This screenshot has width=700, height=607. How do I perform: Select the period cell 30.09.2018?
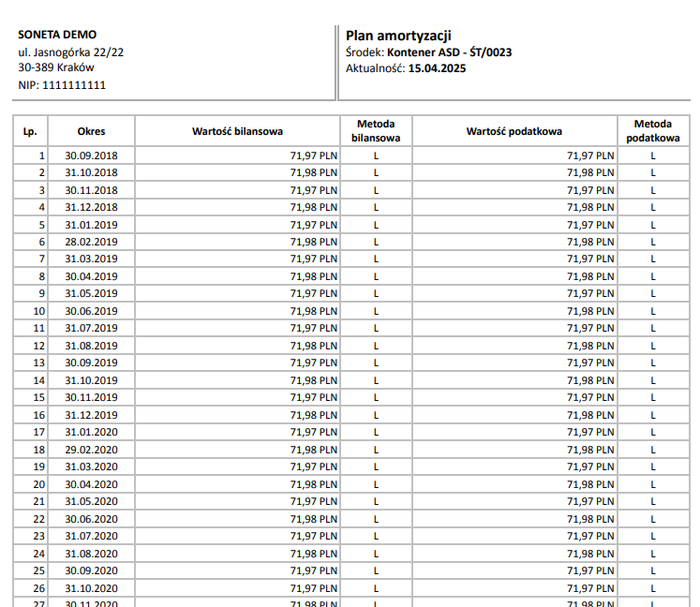[x=92, y=155]
